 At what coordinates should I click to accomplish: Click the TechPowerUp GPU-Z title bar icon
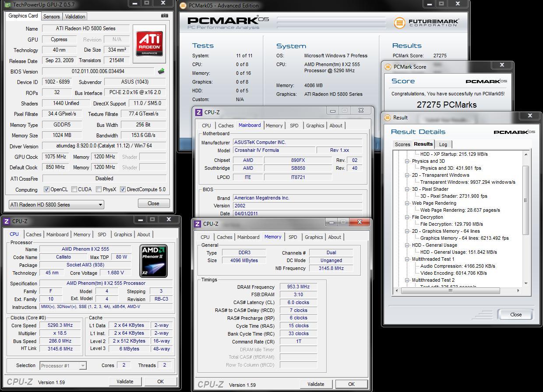coord(7,4)
